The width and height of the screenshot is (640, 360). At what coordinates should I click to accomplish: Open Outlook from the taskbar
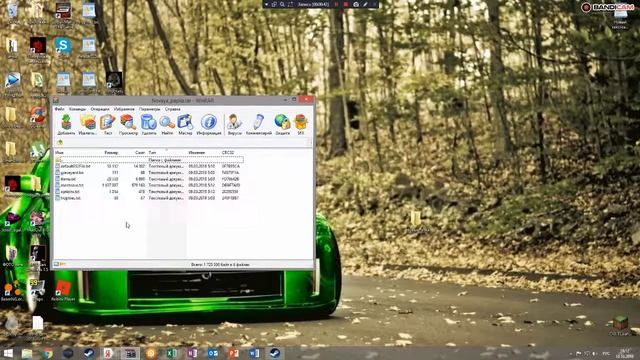click(x=213, y=353)
